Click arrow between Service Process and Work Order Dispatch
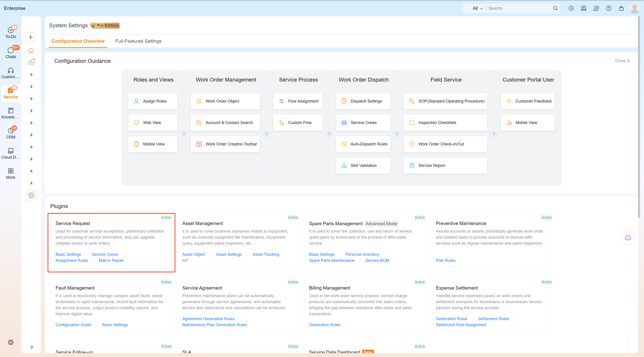The image size is (644, 357). tap(329, 134)
